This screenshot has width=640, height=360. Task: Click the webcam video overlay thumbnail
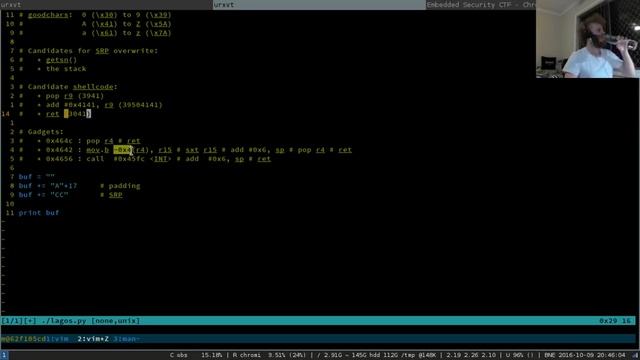click(588, 39)
